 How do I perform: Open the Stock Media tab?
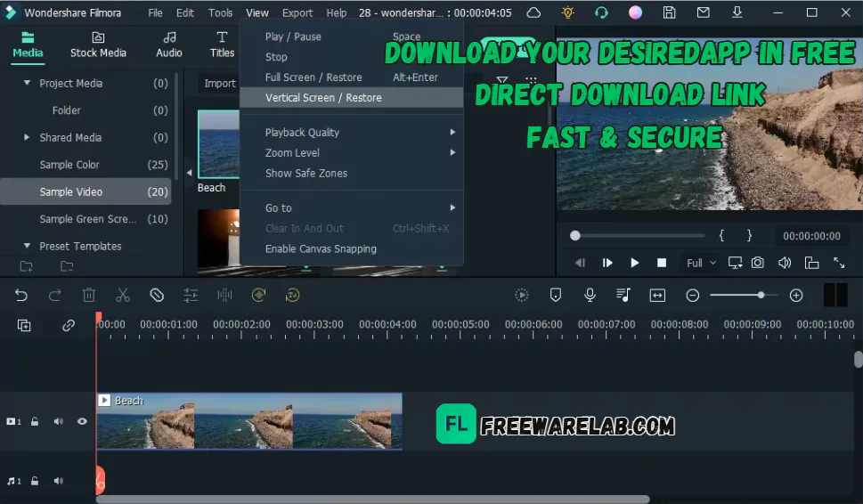click(98, 45)
